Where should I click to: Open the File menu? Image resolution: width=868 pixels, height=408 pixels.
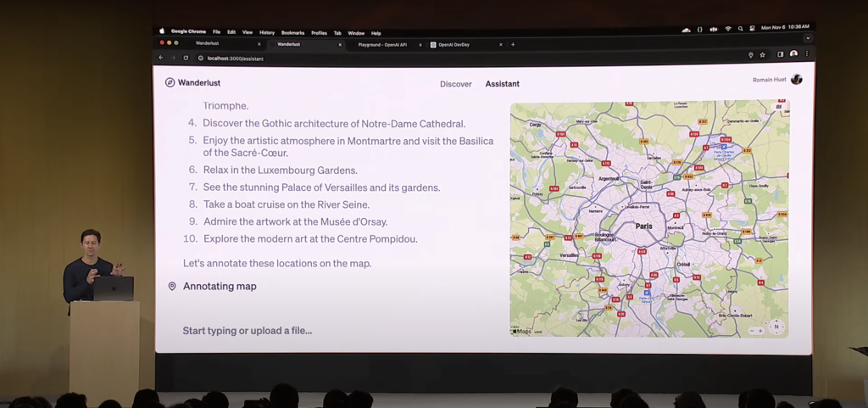(216, 32)
